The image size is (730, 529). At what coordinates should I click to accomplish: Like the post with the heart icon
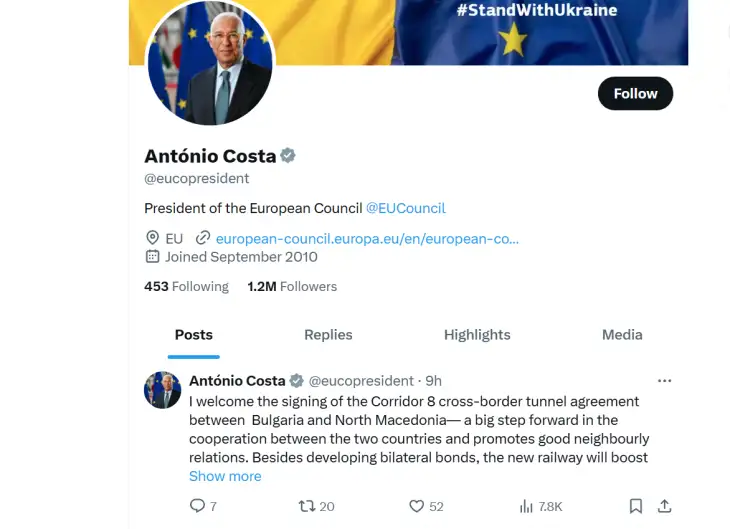416,506
